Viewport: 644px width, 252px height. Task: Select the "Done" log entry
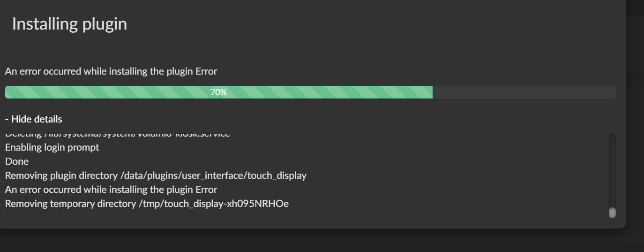17,161
